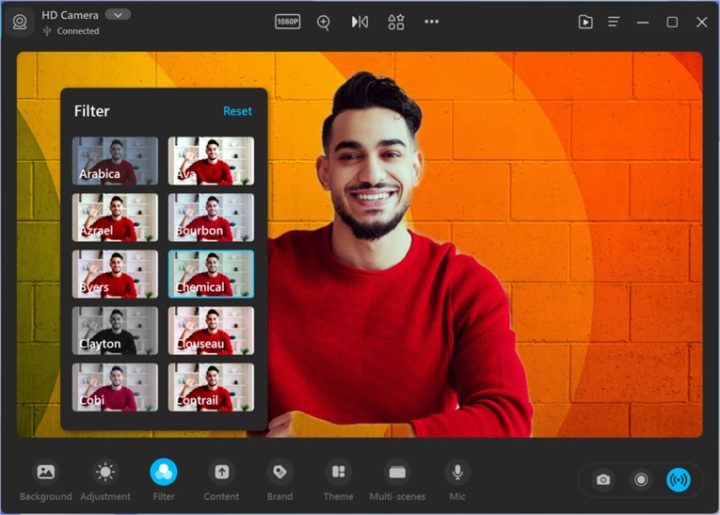
Task: Choose the Bourbon filter preset
Action: click(211, 217)
